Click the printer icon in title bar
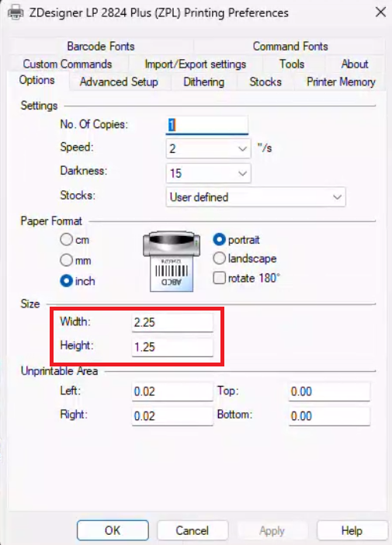The image size is (392, 545). tap(16, 13)
